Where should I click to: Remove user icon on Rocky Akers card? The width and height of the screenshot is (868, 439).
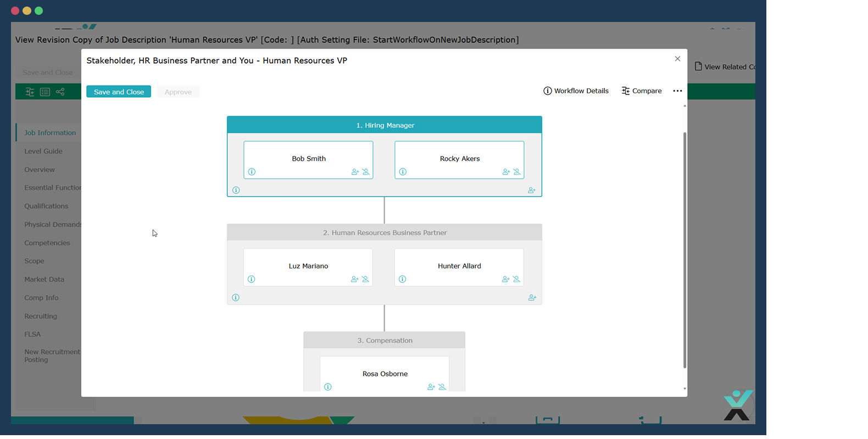517,172
